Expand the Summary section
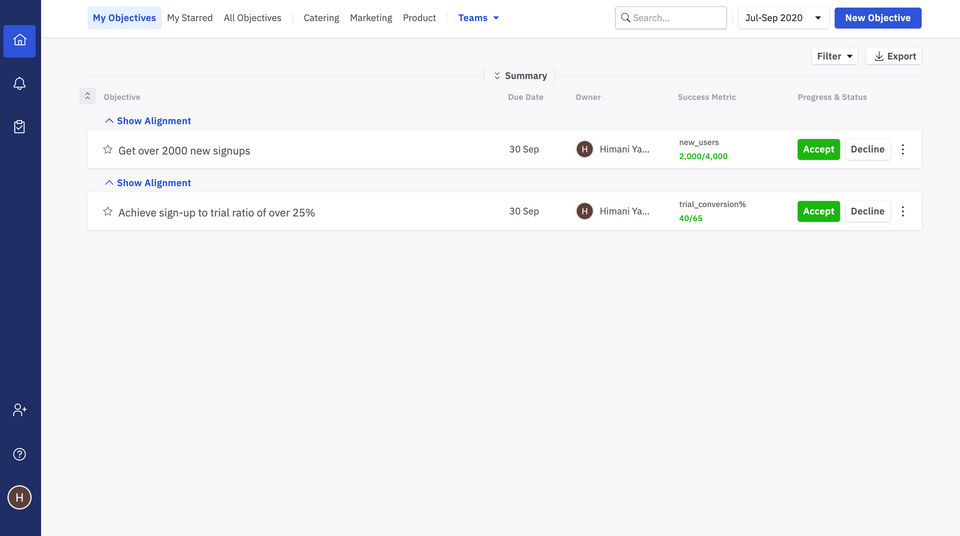The image size is (960, 536). (x=520, y=76)
